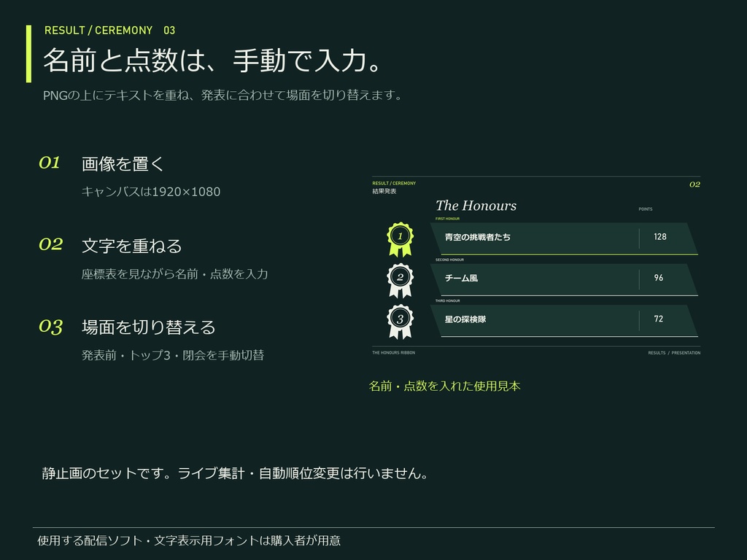The image size is (747, 560).
Task: Click the score 96
Action: coord(659,278)
